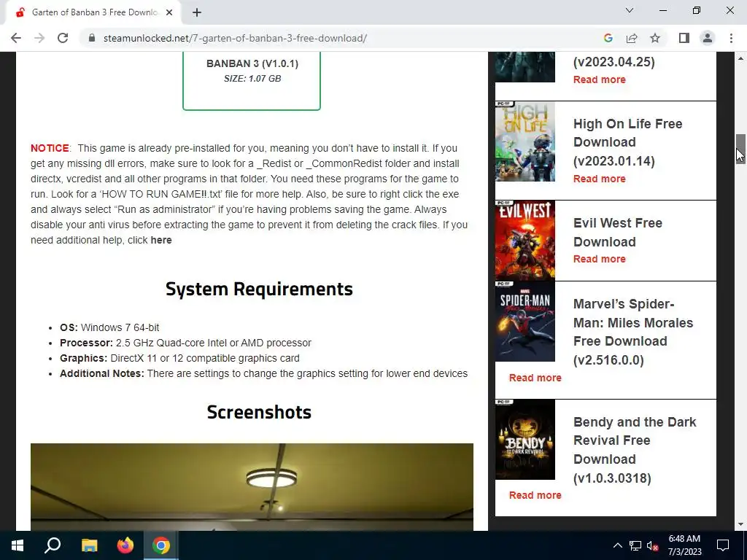This screenshot has height=560, width=747.
Task: Open the Chrome profile avatar
Action: pyautogui.click(x=708, y=38)
